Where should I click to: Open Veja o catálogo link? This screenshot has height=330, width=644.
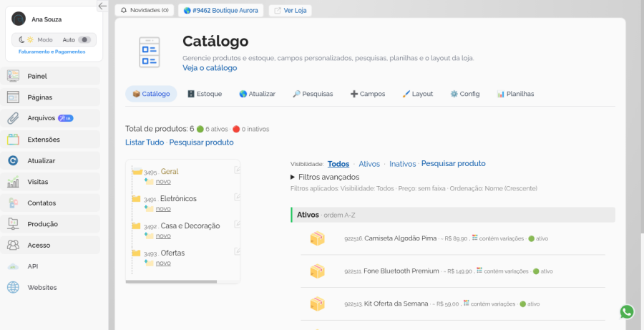[210, 68]
